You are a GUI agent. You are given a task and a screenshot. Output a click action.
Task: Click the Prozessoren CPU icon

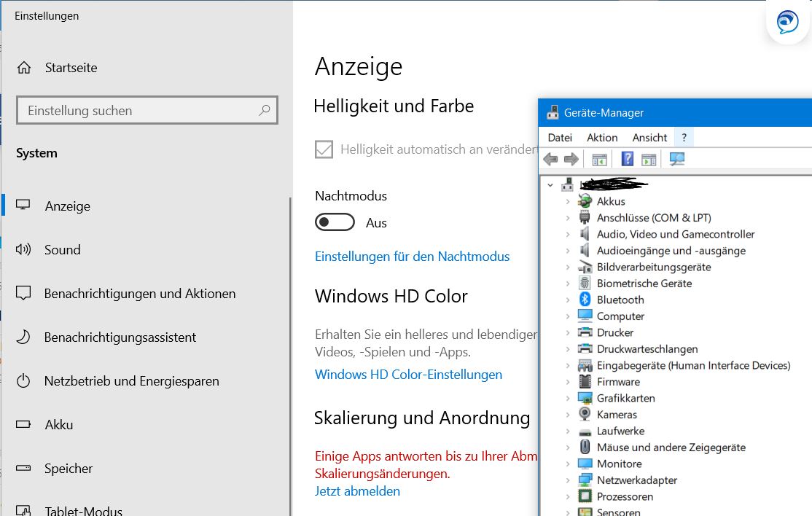click(x=585, y=496)
